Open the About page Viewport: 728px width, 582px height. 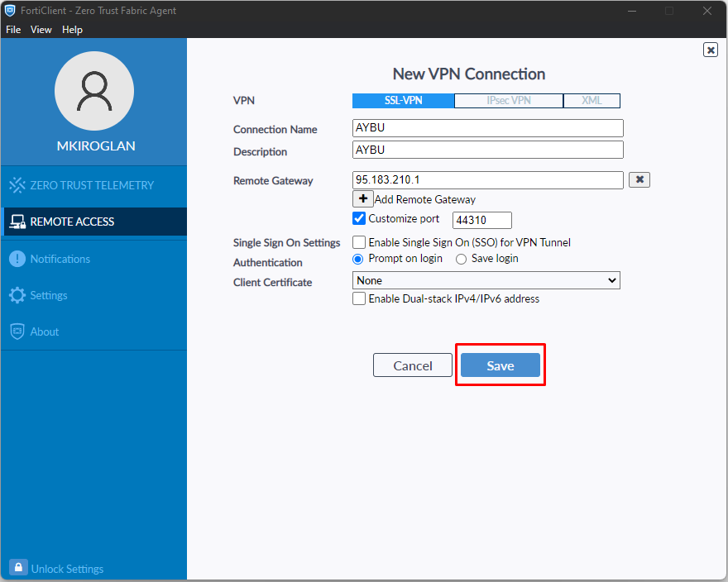(45, 332)
